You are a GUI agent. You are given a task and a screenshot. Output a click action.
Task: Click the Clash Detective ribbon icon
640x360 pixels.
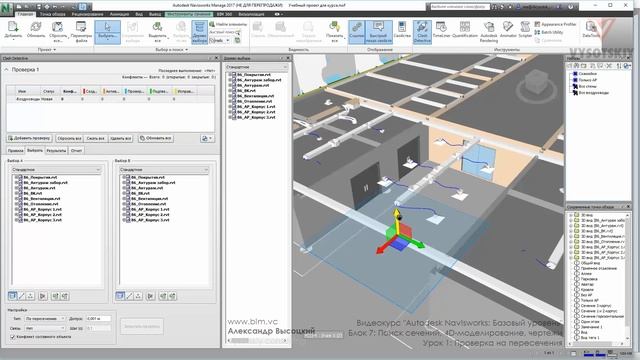pos(422,32)
